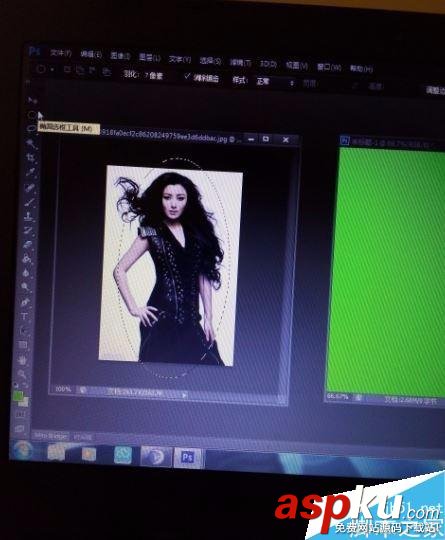The image size is (445, 540).
Task: Open the Window (窗口) menu
Action: click(329, 67)
